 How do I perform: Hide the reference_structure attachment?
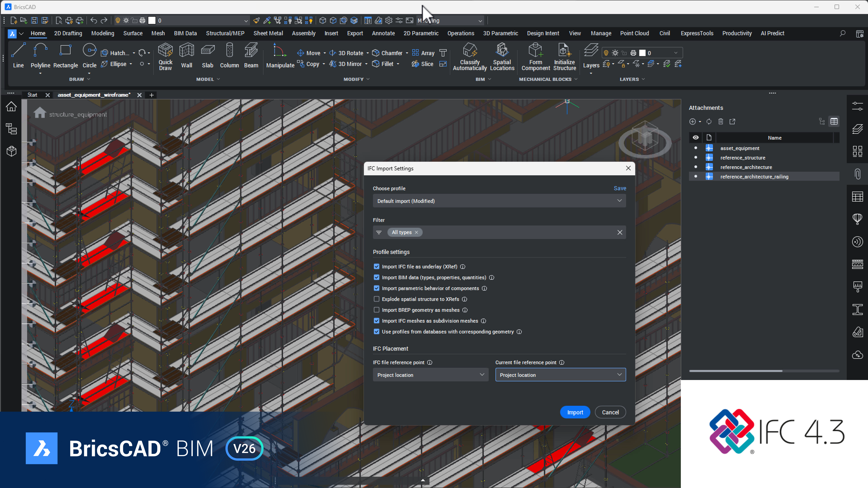pyautogui.click(x=696, y=157)
